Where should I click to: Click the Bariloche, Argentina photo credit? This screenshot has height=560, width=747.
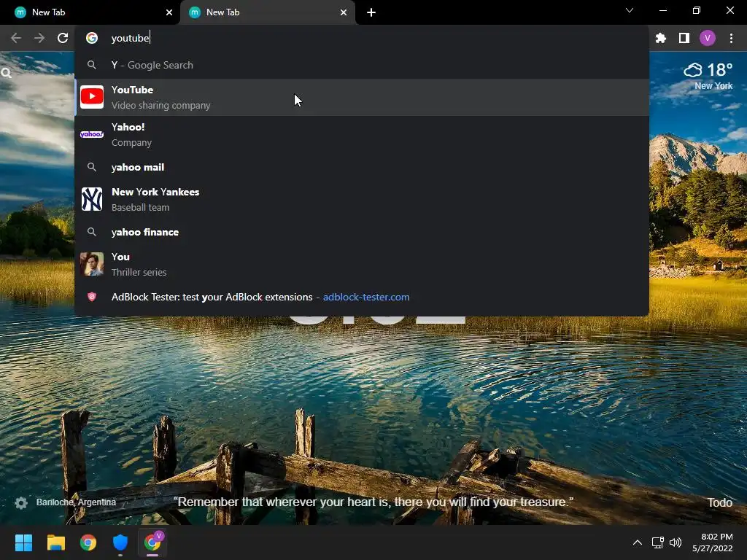tap(76, 502)
